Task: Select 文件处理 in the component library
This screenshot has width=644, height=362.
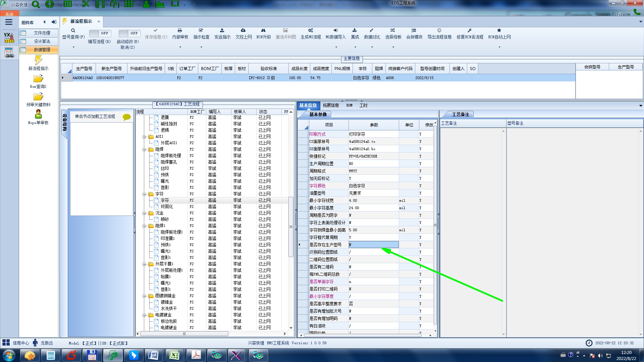Action: [42, 33]
